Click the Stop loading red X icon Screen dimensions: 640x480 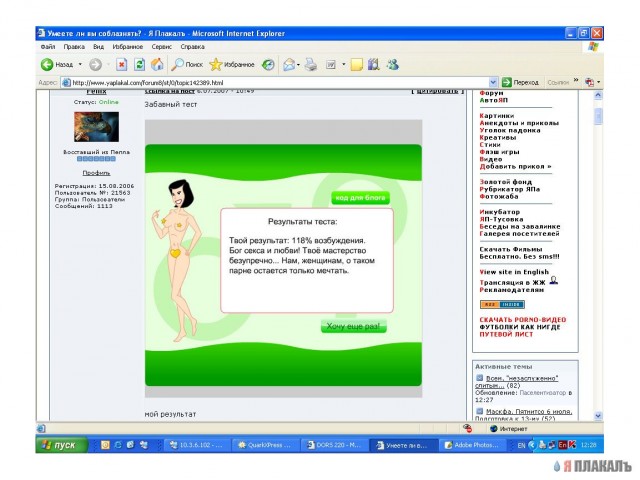121,64
